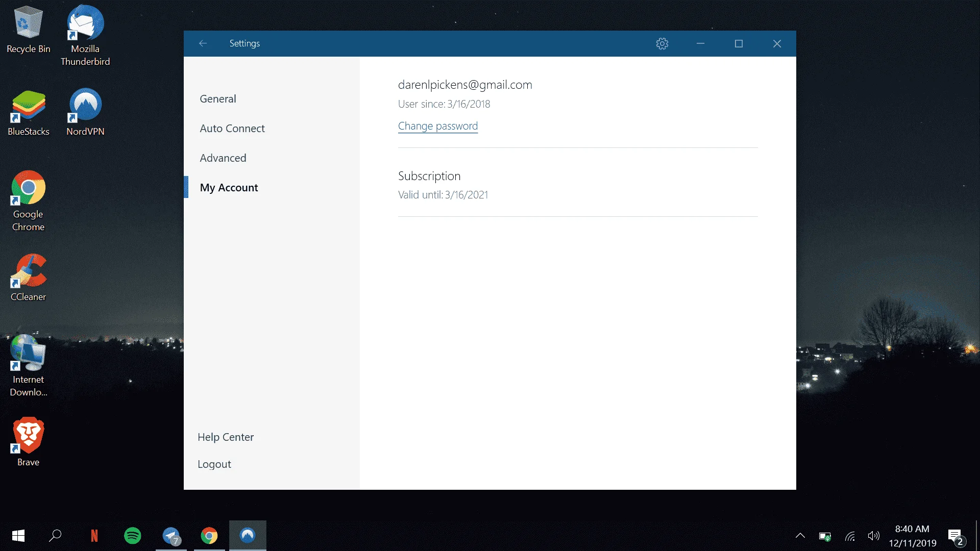Select the Brave browser desktop shortcut
This screenshot has height=551, width=980.
point(29,442)
